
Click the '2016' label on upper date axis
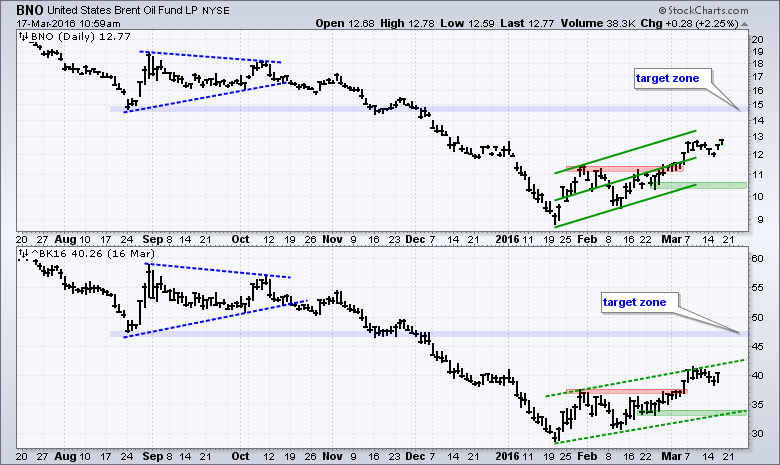pyautogui.click(x=507, y=239)
